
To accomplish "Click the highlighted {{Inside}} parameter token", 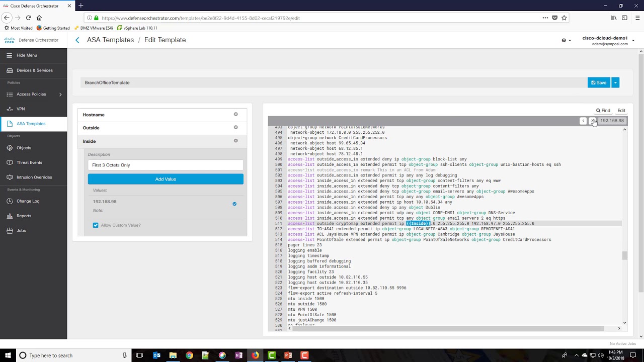I will [419, 224].
